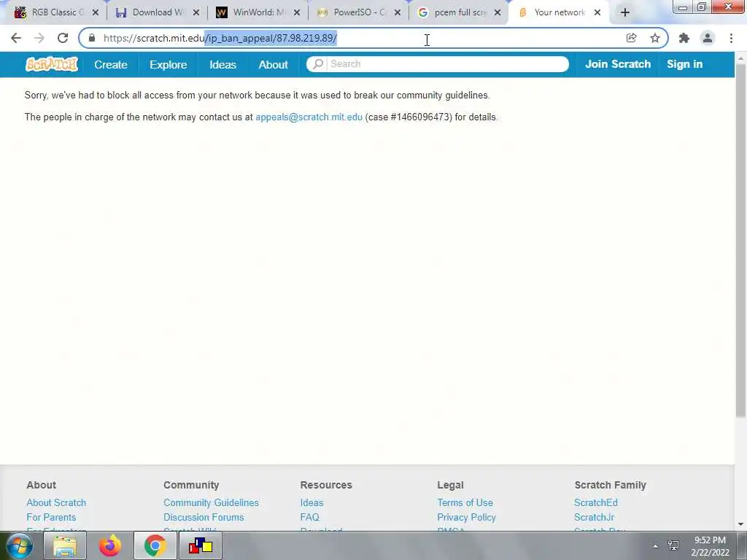Open the About Scratch footer link
Viewport: 747px width, 560px height.
[x=56, y=502]
